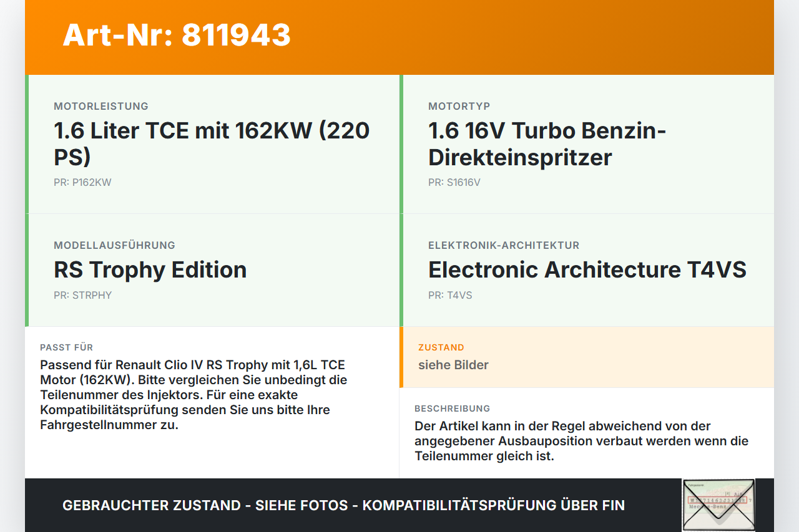Screen dimensions: 799x532
Task: Click the PR: P162KW code
Action: click(82, 183)
